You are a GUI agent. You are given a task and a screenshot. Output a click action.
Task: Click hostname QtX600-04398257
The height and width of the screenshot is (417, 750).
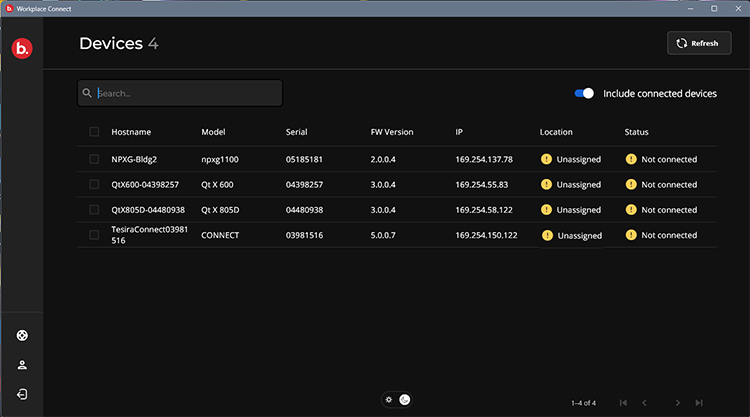[145, 185]
